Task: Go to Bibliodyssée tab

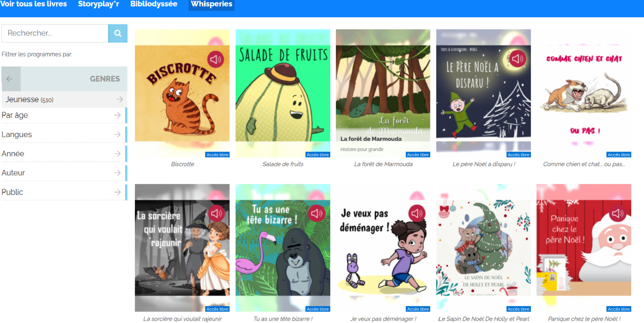Action: (x=154, y=4)
